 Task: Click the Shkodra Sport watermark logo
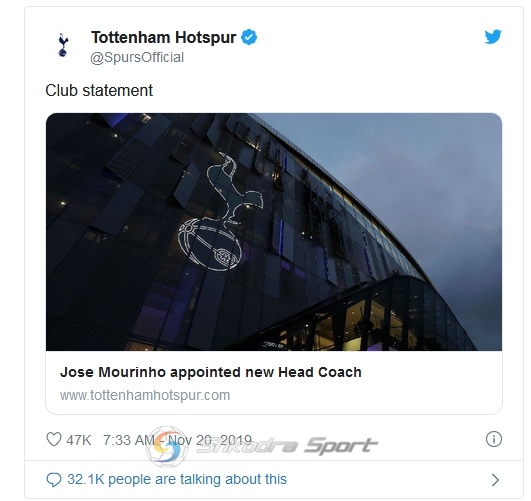click(167, 446)
